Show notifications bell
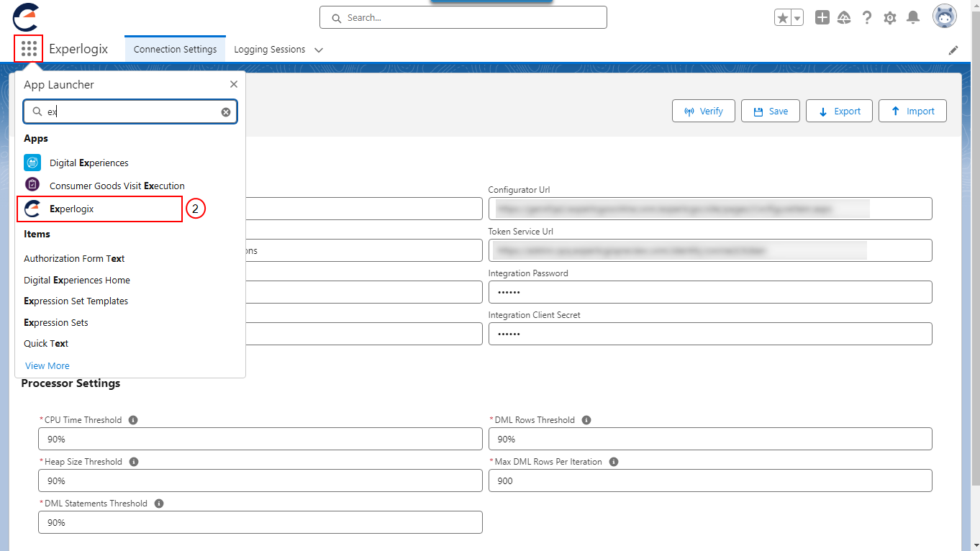The image size is (980, 551). (913, 17)
